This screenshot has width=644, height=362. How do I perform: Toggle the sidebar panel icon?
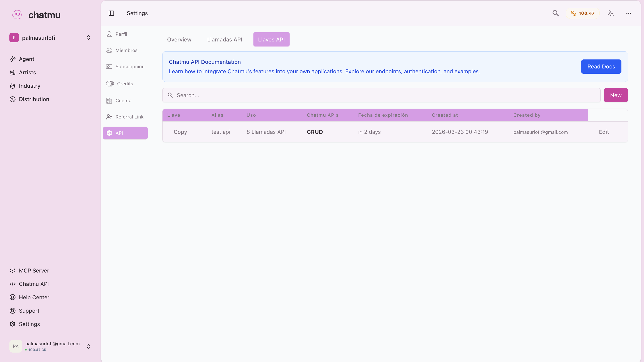pyautogui.click(x=111, y=13)
